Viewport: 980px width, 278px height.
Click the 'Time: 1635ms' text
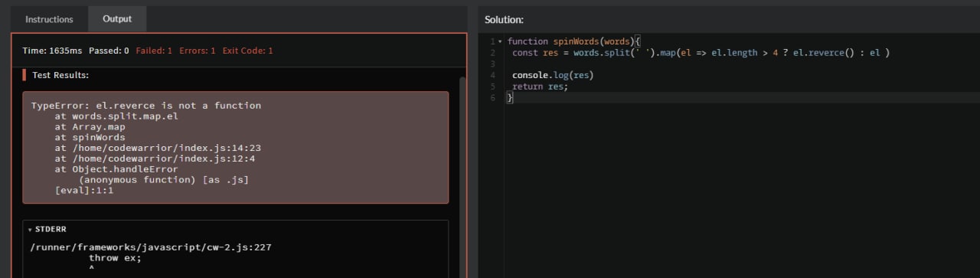coord(52,51)
